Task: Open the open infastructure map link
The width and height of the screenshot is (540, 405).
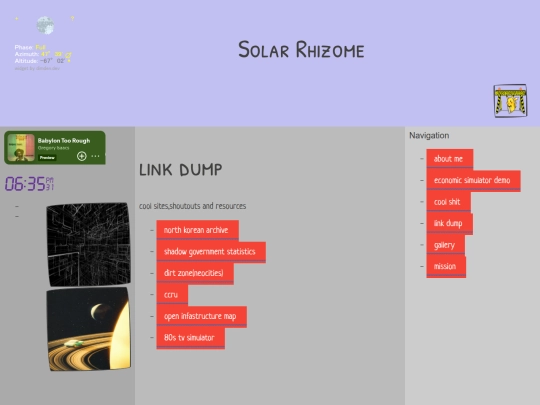Action: (x=201, y=316)
